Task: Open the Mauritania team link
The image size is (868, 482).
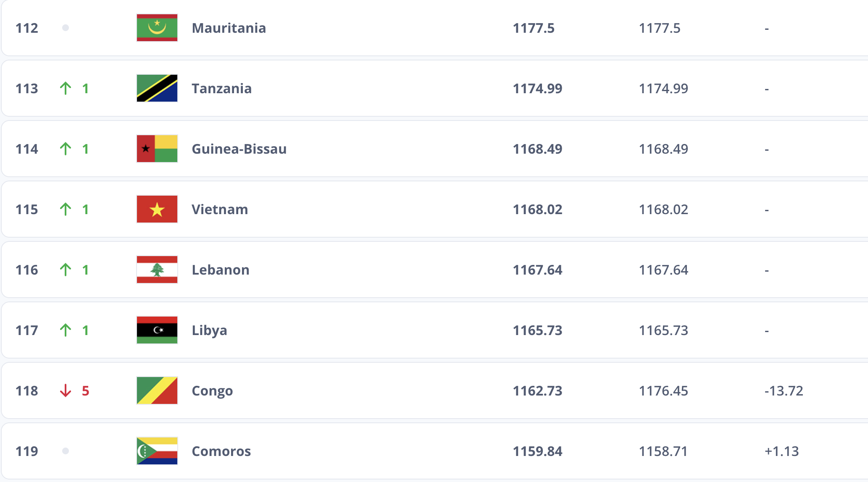Action: (229, 28)
